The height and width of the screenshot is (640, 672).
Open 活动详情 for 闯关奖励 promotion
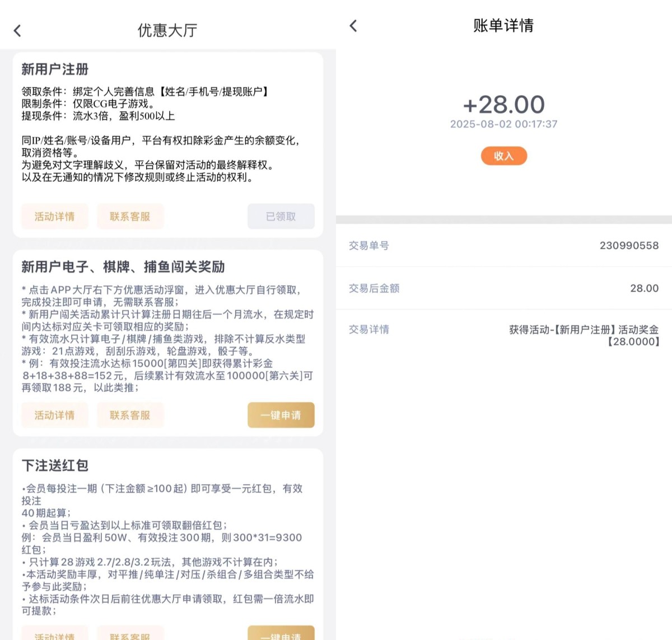pos(54,415)
